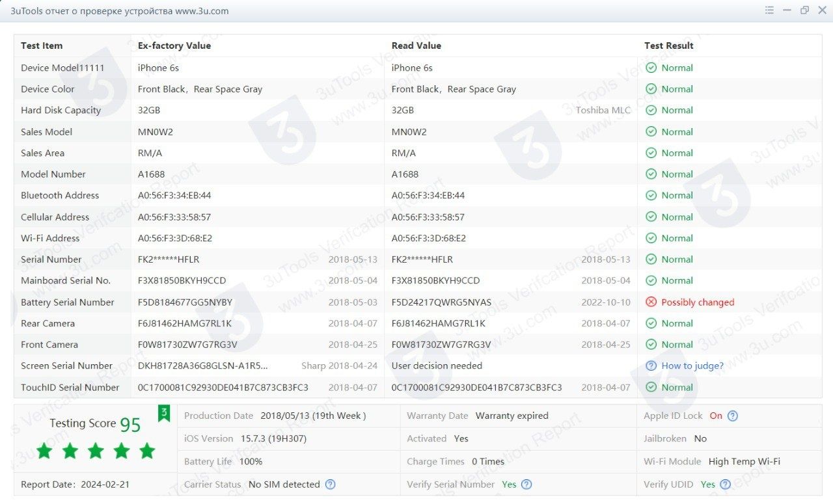The image size is (833, 504).
Task: Click the Screen Serial Number row label
Action: click(x=67, y=366)
